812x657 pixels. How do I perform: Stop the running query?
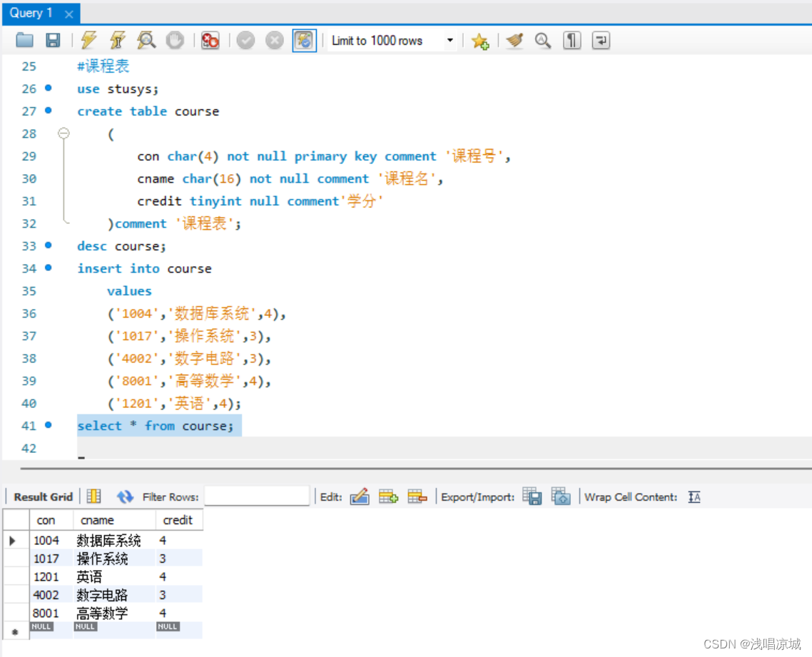click(176, 40)
